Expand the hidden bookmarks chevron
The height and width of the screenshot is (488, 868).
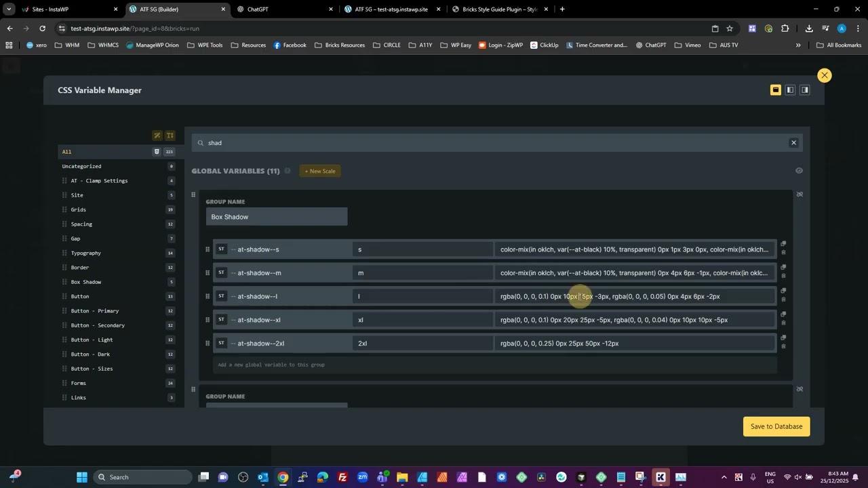(x=798, y=45)
